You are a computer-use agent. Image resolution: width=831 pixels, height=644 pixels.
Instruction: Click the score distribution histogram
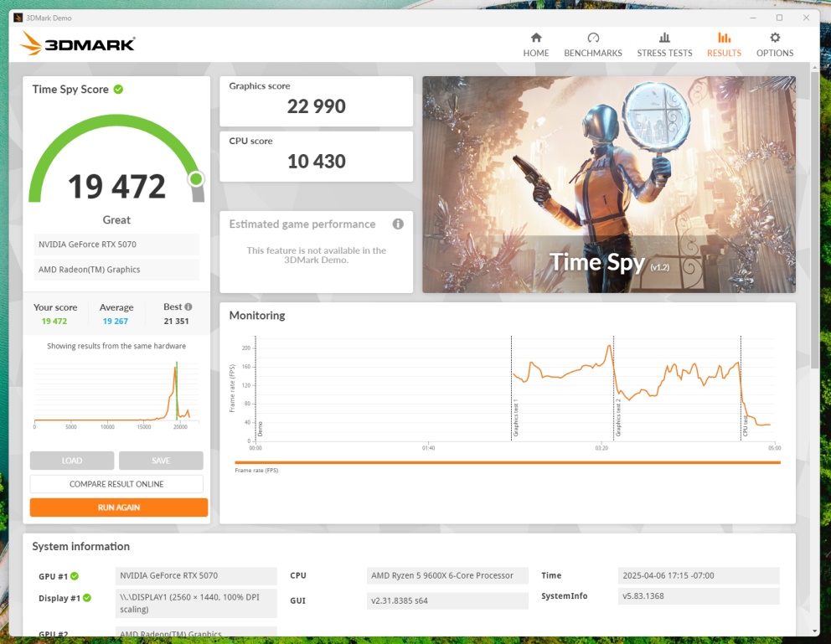(116, 394)
